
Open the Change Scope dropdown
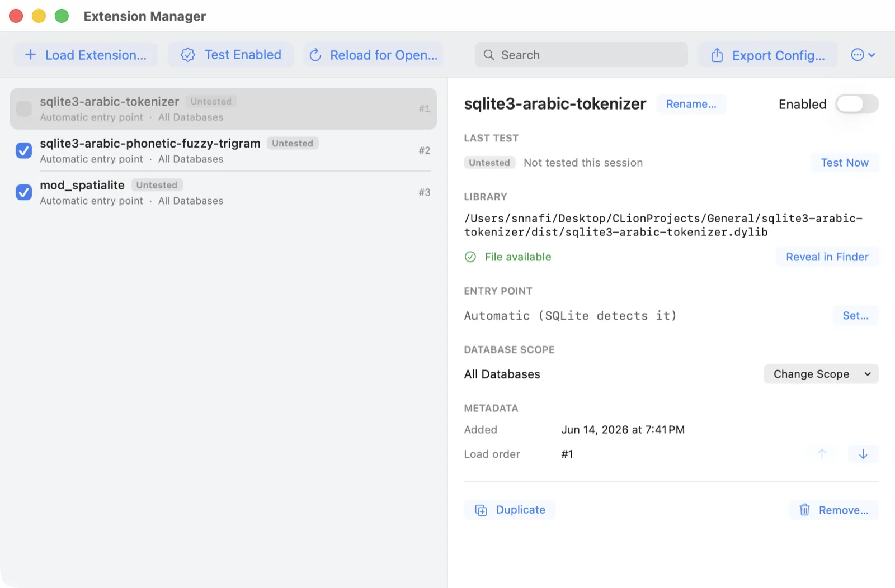(x=821, y=374)
